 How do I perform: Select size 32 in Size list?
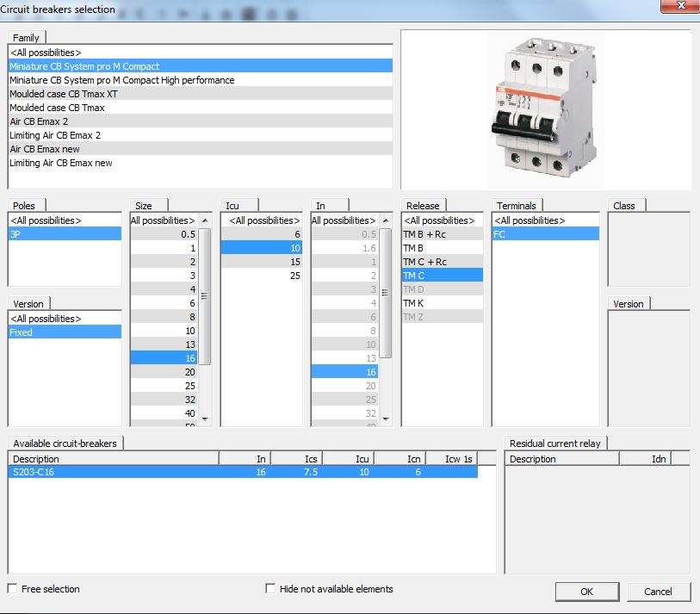tap(164, 400)
